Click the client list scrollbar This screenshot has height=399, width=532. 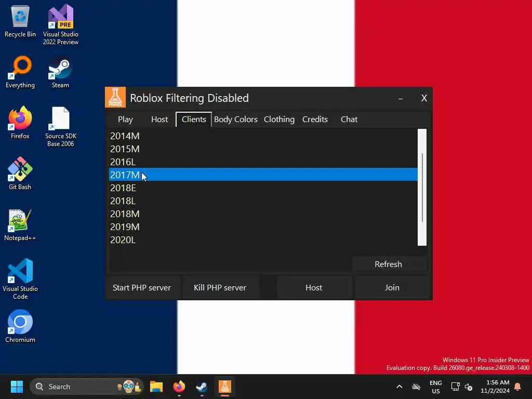422,187
